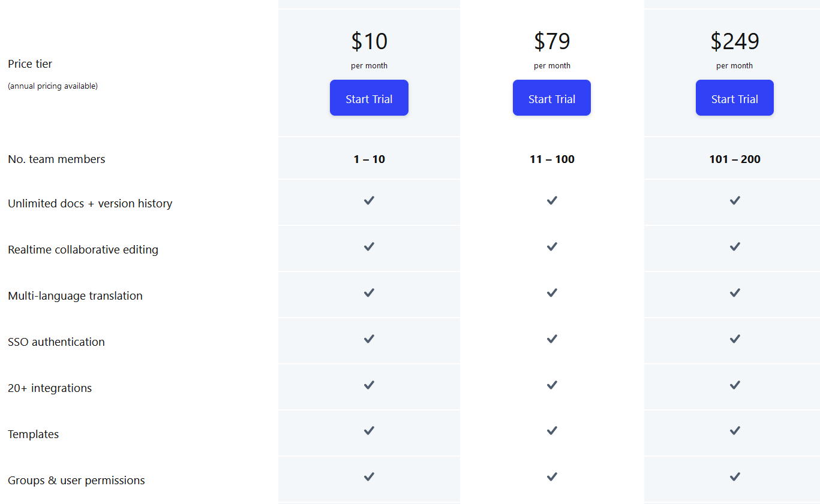Start a trial of the $249 per month plan

[734, 98]
